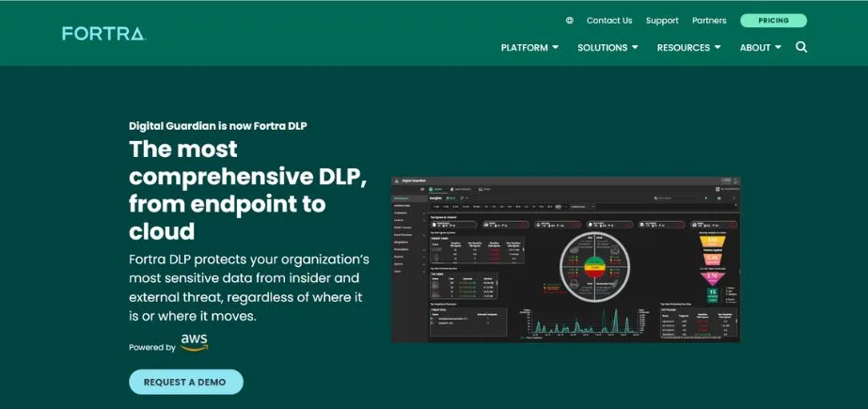Click the Request a Demo button
This screenshot has height=409, width=868.
[186, 382]
